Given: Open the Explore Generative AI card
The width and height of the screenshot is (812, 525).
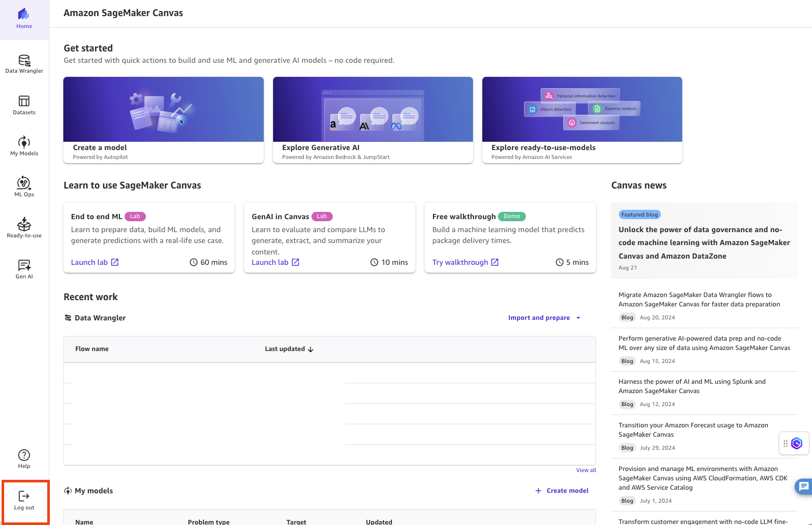Looking at the screenshot, I should 373,120.
